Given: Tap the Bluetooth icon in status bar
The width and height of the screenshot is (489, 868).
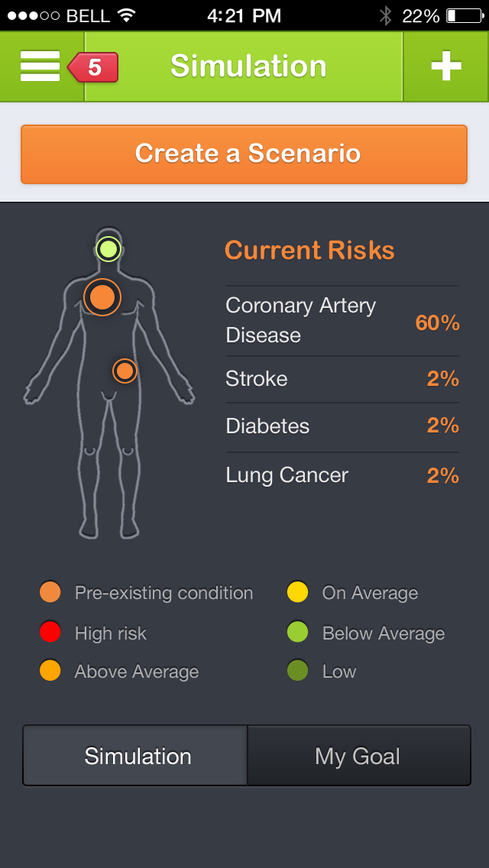Looking at the screenshot, I should pyautogui.click(x=386, y=15).
